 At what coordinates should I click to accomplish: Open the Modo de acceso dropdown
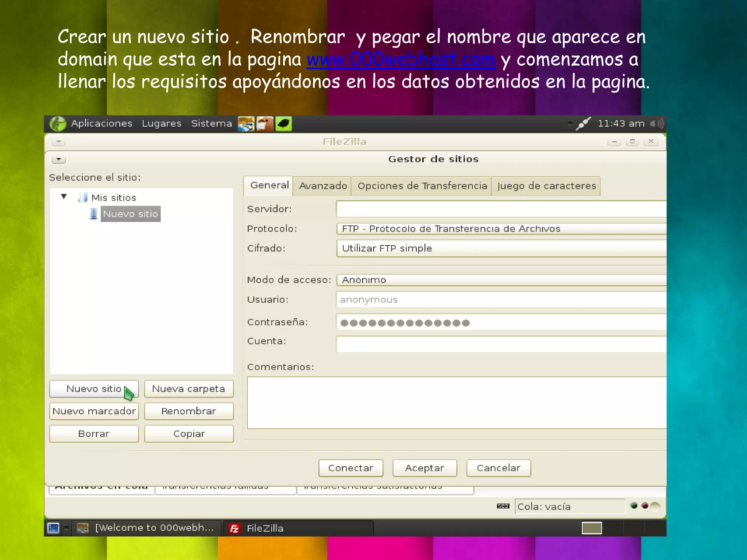502,280
